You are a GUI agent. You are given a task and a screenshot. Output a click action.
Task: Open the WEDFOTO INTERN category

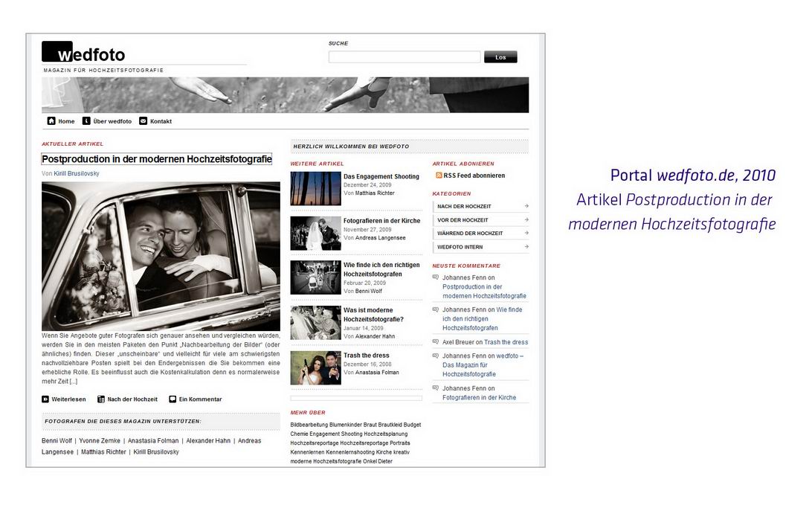(460, 247)
